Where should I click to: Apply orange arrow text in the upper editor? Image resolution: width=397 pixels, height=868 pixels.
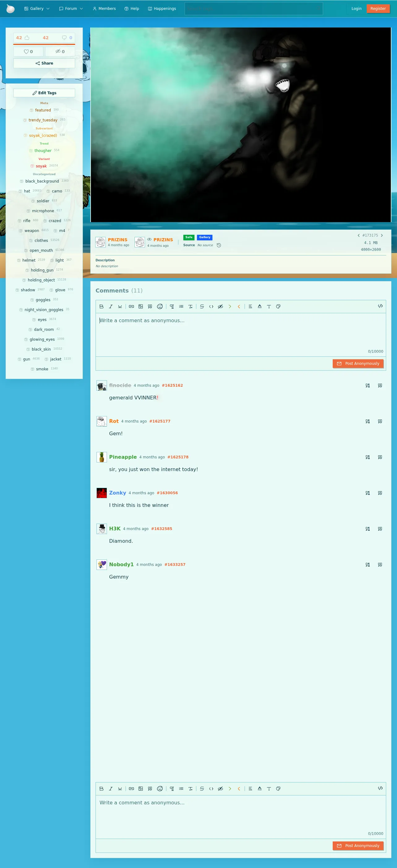239,307
